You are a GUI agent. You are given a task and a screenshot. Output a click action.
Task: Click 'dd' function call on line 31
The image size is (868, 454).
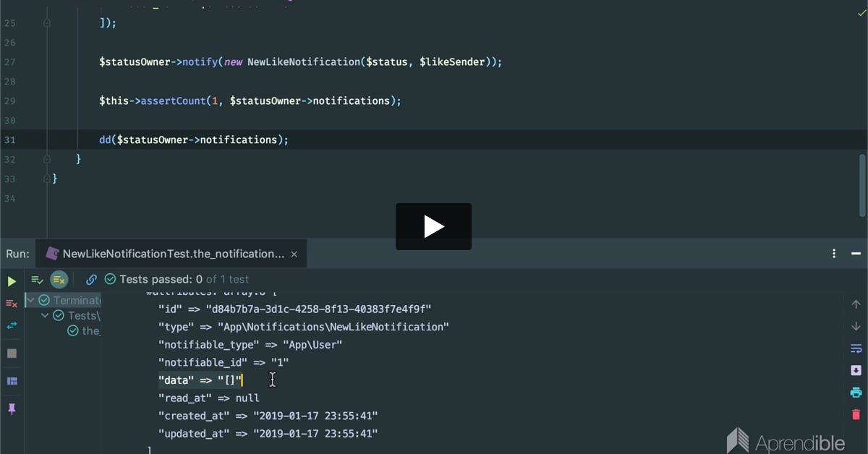click(x=105, y=140)
